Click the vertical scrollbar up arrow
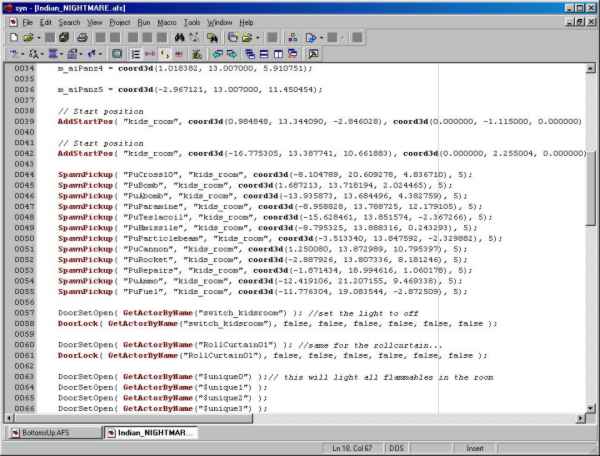 [590, 68]
